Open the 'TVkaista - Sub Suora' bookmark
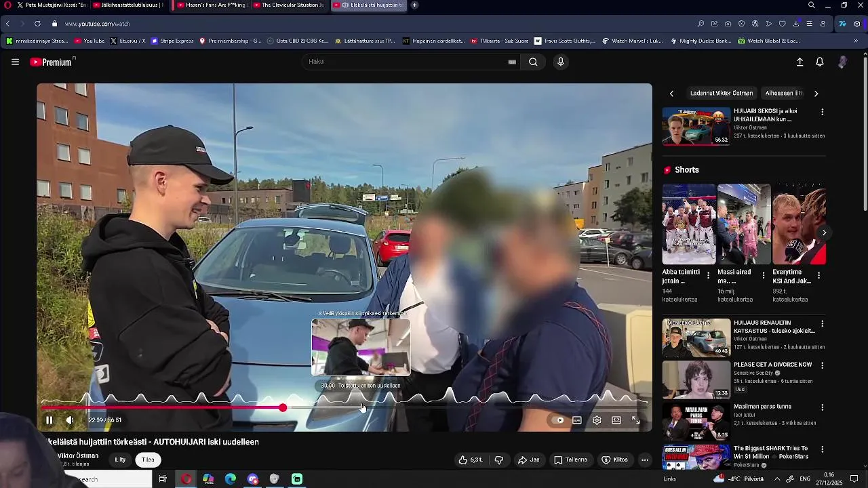 500,41
